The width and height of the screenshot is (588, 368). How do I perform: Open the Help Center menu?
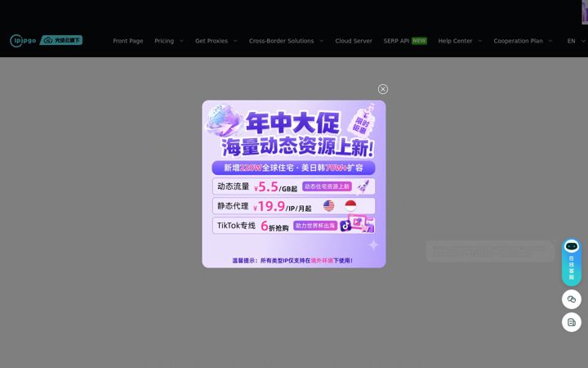455,41
